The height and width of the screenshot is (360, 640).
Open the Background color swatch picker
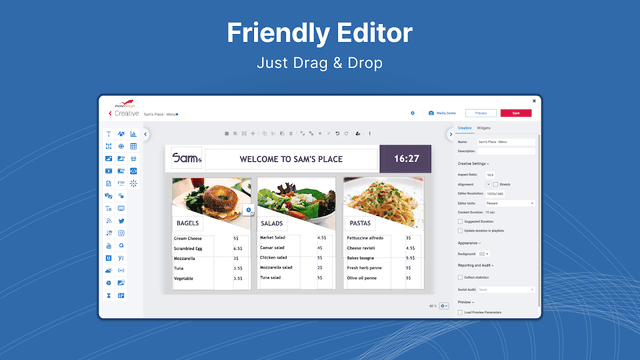484,254
